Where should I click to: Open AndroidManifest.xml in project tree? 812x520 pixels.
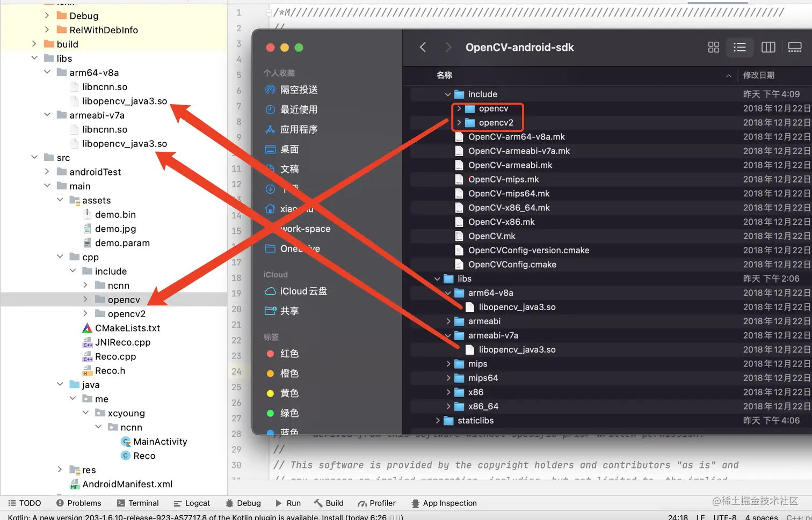point(127,484)
